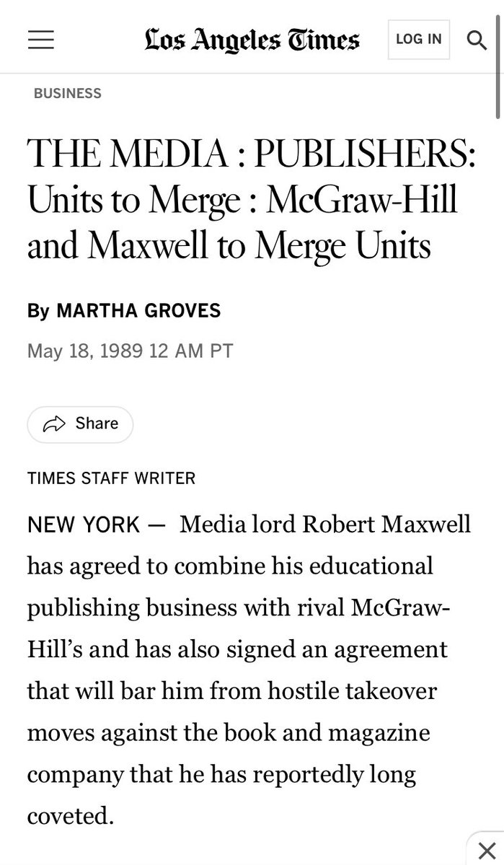The height and width of the screenshot is (865, 504).
Task: Click the Los Angeles Times logo
Action: click(251, 39)
